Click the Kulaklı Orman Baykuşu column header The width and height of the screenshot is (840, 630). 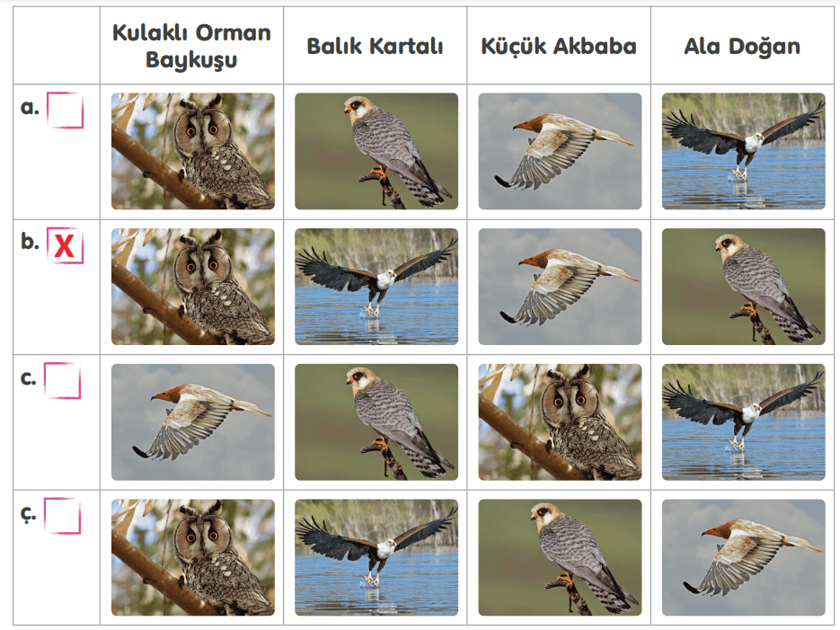(x=191, y=46)
